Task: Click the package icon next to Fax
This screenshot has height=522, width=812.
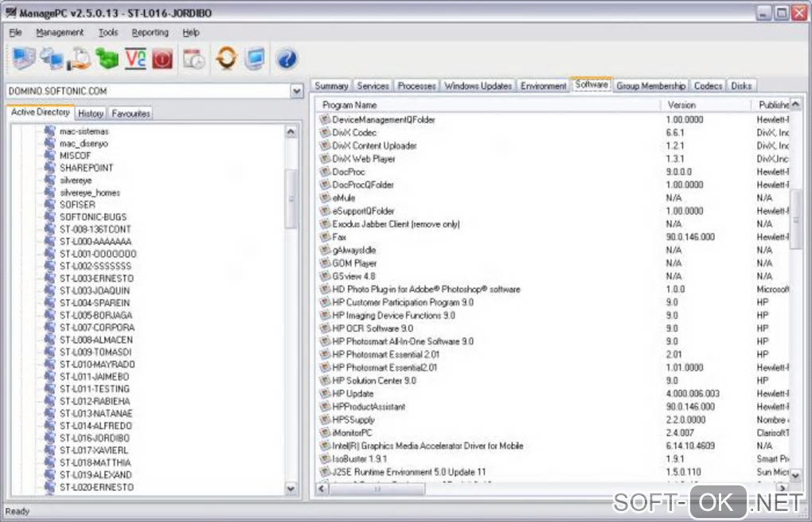Action: [x=325, y=236]
